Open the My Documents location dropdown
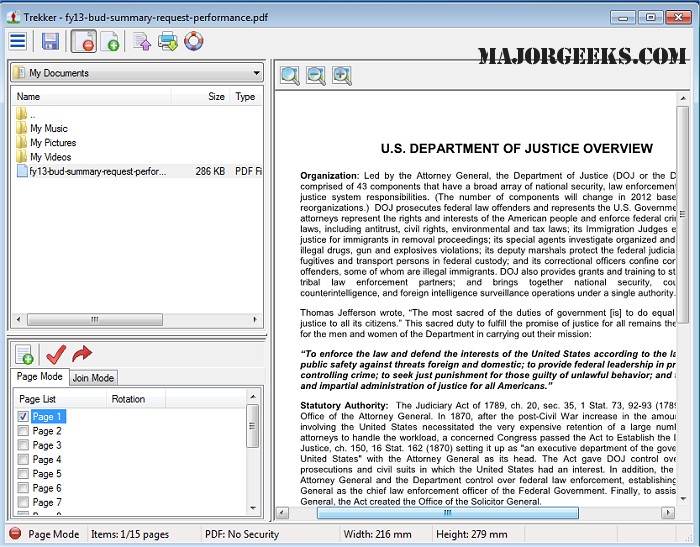 (x=137, y=73)
